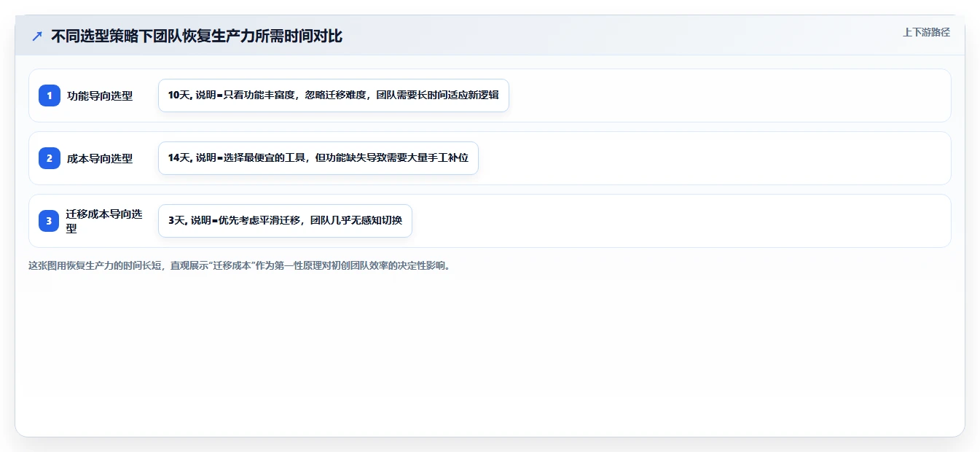Screen dimensions: 980x452
Task: Click the arrow icon beside the title
Action: pyautogui.click(x=37, y=36)
